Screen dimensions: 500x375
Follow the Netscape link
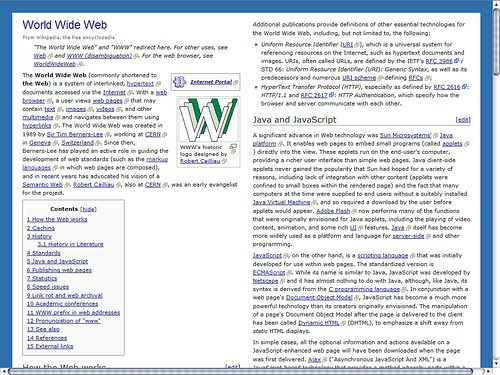coord(265,281)
